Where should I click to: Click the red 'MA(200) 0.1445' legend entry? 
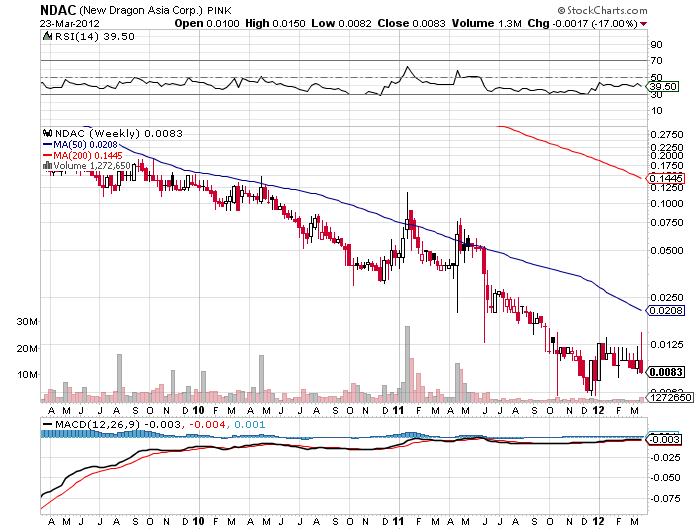coord(83,155)
